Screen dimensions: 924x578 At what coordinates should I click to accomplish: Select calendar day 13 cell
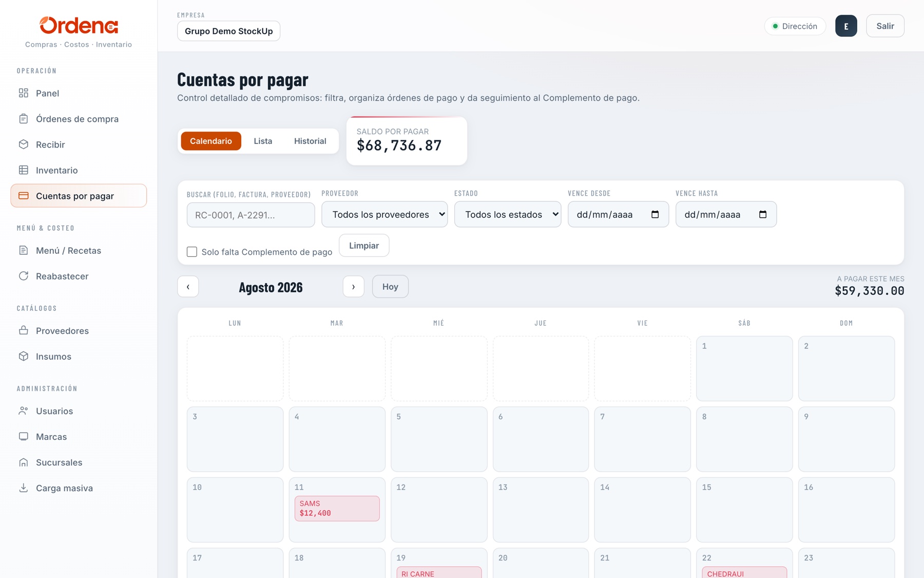pos(541,510)
